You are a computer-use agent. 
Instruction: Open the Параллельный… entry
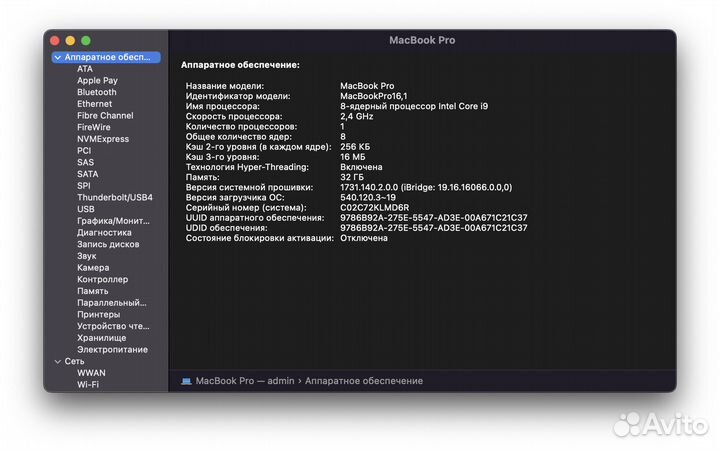tap(112, 303)
